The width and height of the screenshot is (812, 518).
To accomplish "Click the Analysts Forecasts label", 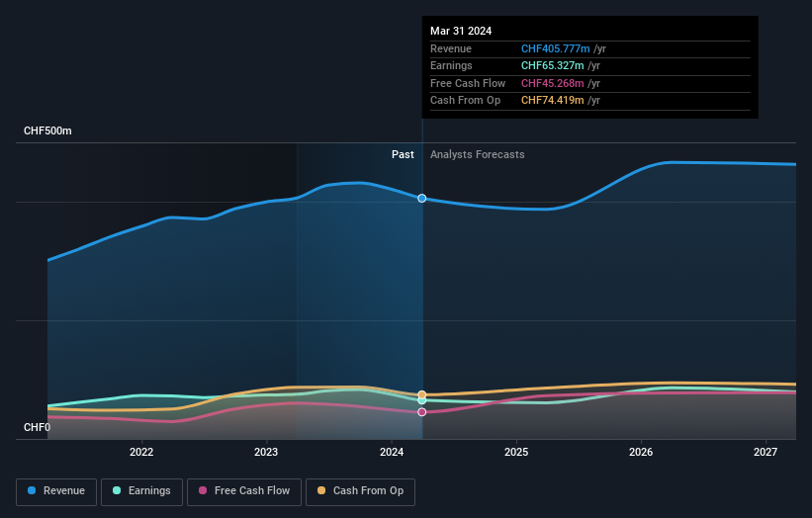I will click(x=478, y=155).
